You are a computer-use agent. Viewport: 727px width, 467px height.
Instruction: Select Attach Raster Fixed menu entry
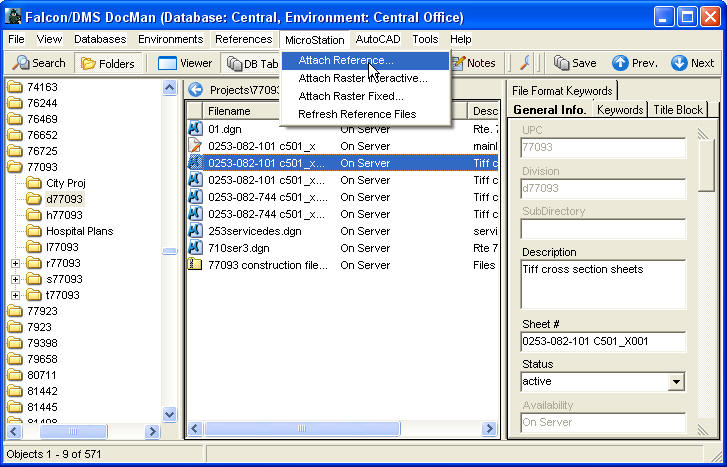[x=350, y=96]
